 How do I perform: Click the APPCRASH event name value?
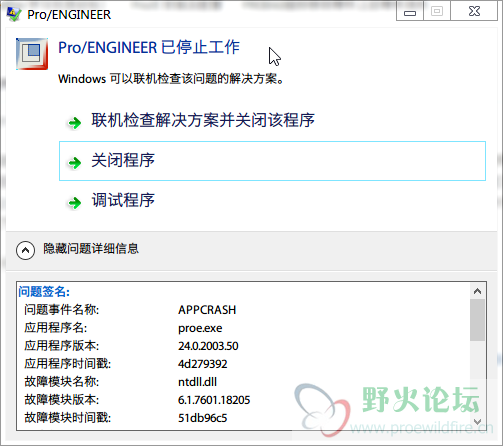207,310
